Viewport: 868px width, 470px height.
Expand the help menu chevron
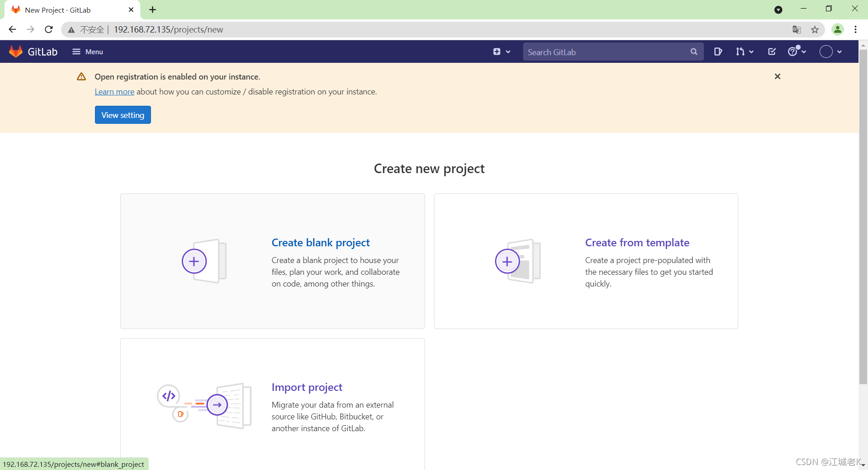coord(803,52)
